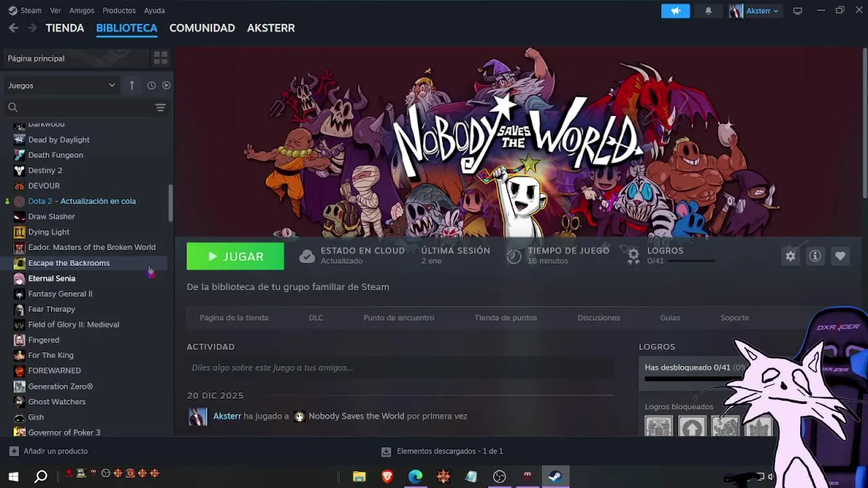Click the activity comment input field
The image size is (868, 488).
point(400,368)
